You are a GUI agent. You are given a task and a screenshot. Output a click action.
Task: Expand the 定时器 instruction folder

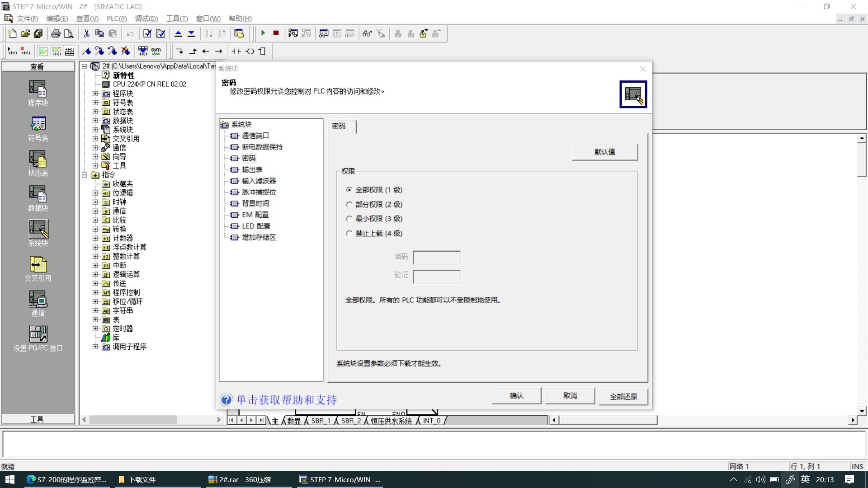pos(95,328)
